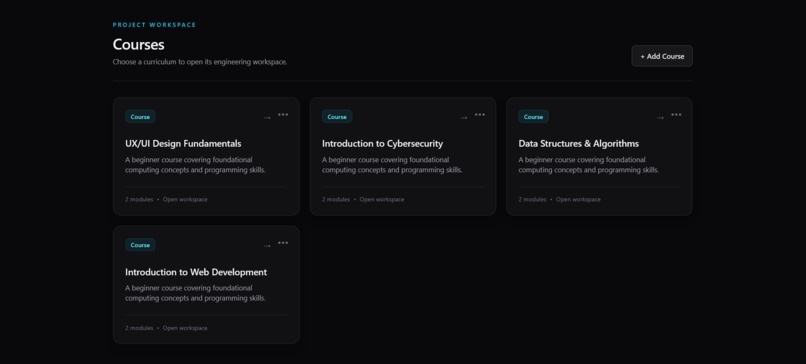Click '2 modules' on Introduction to Web Development card

[139, 328]
